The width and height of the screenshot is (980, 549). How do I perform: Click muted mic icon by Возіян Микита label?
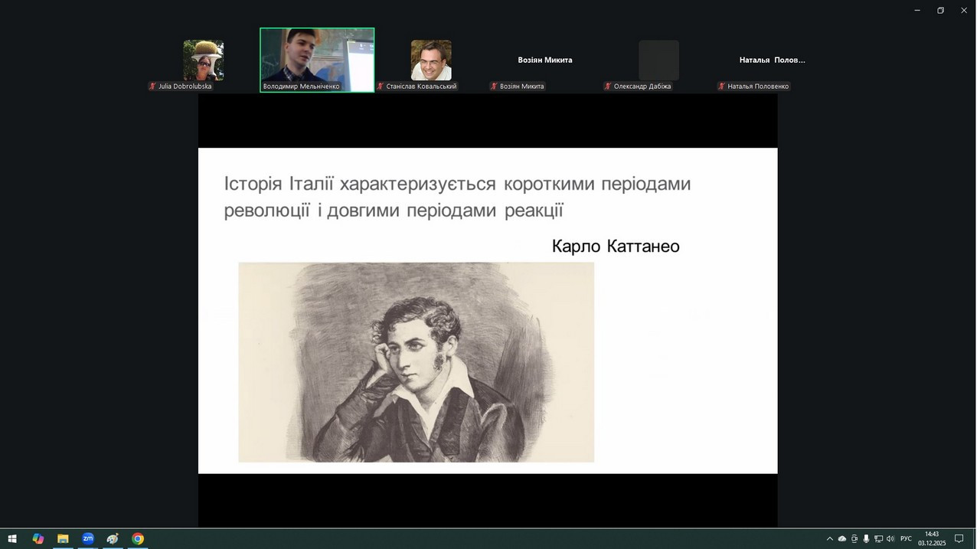(494, 87)
